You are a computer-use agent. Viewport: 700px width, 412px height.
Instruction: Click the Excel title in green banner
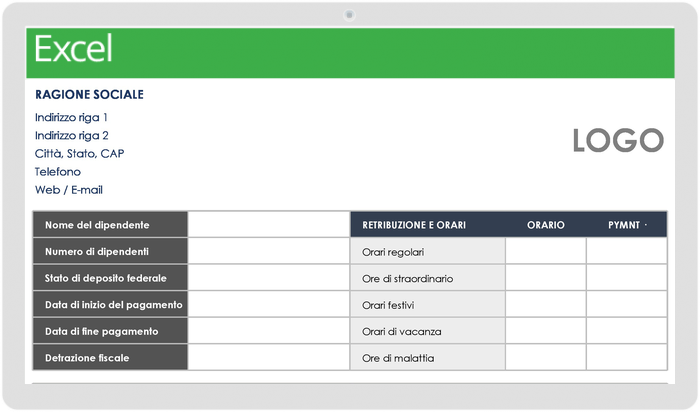73,49
